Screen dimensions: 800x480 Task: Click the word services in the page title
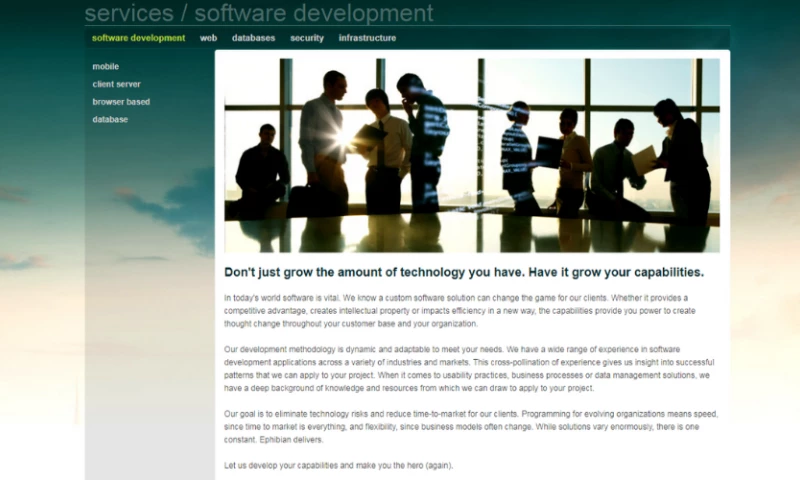(x=127, y=13)
